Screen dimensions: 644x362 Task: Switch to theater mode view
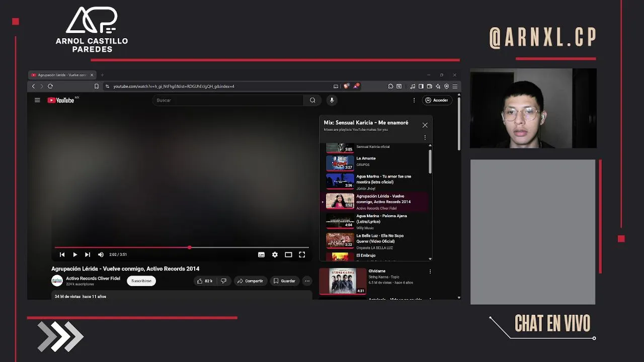pos(288,255)
